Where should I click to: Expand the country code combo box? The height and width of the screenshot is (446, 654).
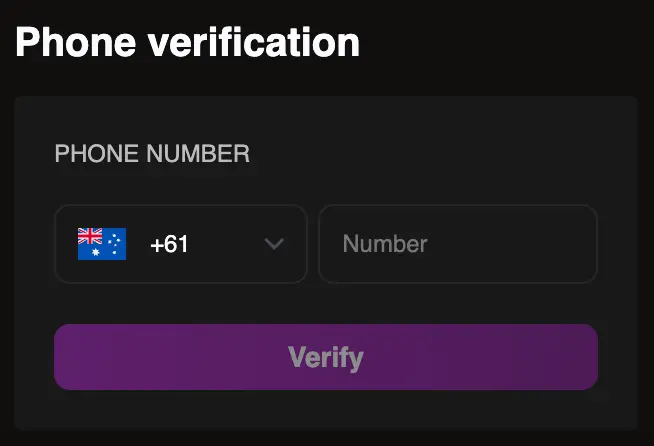181,244
